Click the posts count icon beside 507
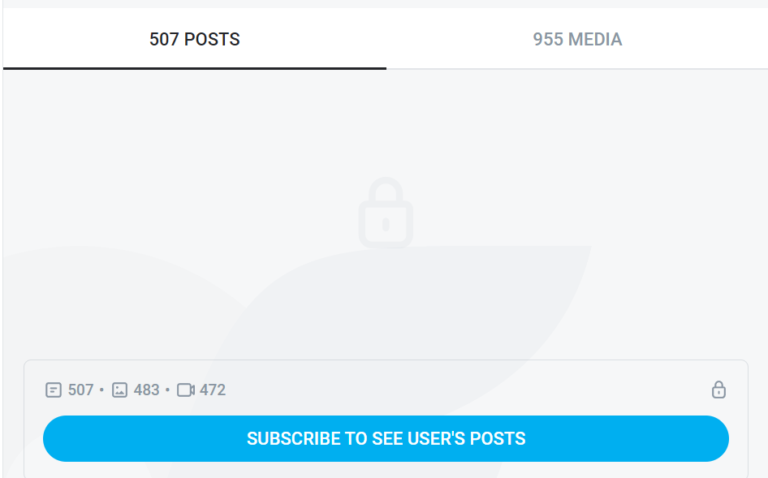Viewport: 768px width, 478px height. tap(53, 390)
